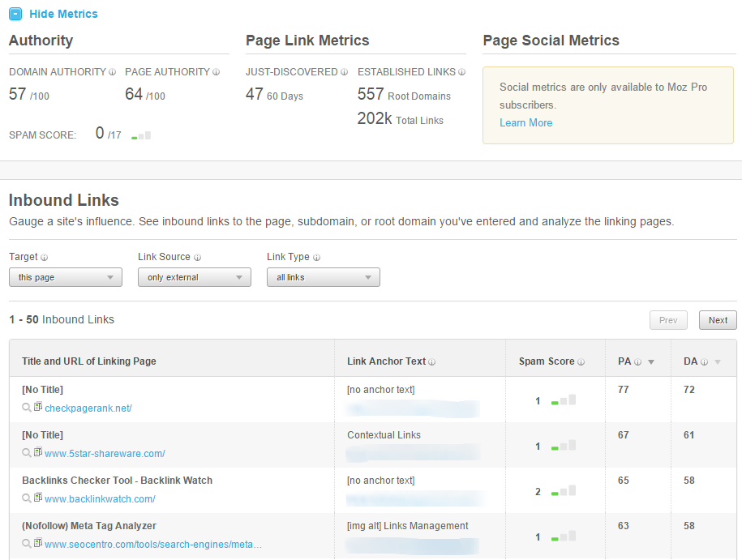Screen dimensions: 742x560
Task: Click page icon beside www.5star-shareware.com
Action: point(37,453)
